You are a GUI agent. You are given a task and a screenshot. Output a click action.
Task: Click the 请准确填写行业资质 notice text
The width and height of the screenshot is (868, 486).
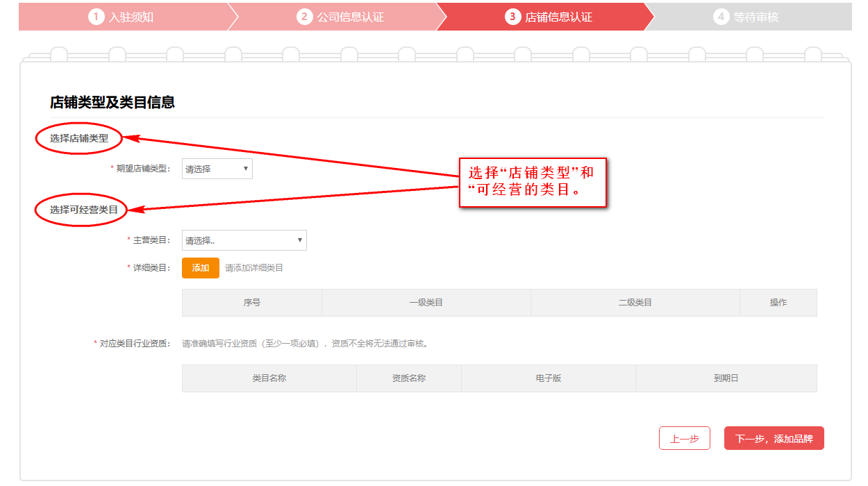305,343
